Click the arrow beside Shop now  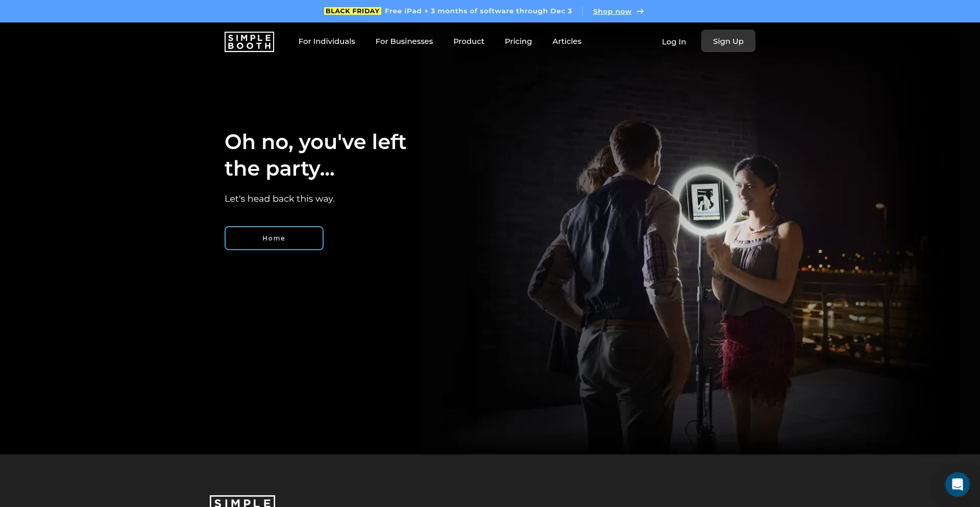tap(640, 11)
